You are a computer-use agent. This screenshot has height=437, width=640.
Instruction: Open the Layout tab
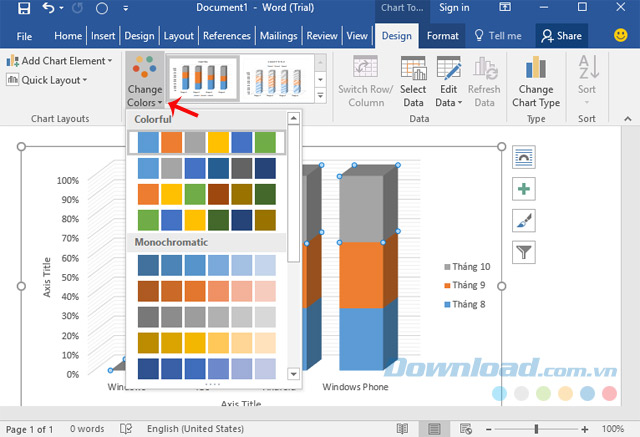tap(178, 36)
